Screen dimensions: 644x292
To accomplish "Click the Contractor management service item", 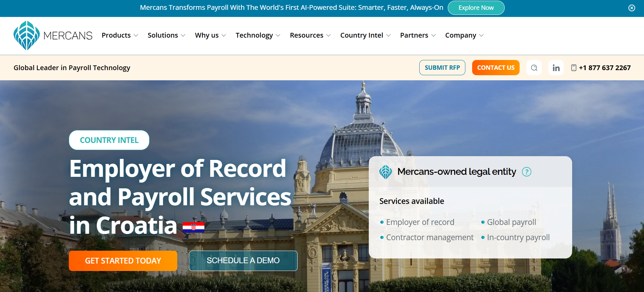I will [430, 237].
